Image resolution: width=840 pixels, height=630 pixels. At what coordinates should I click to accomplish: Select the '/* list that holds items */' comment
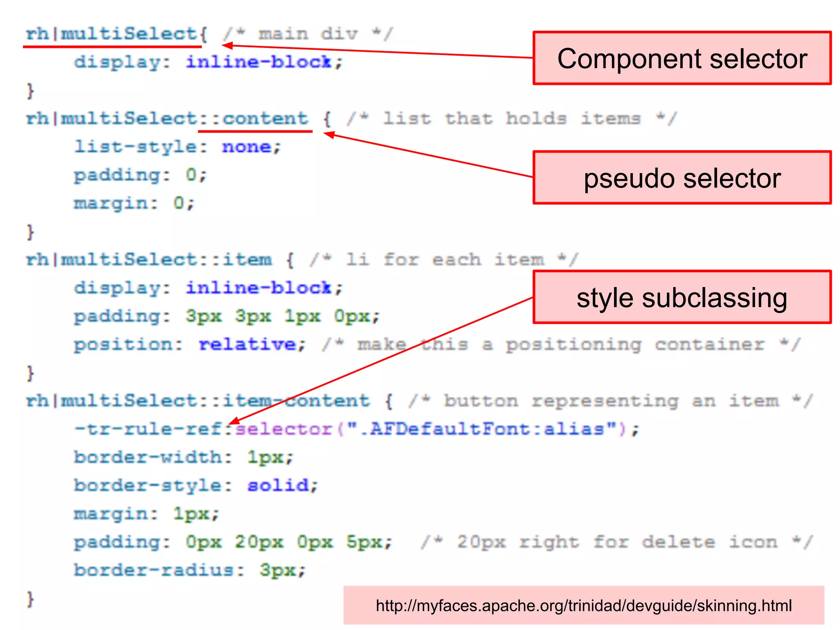click(512, 119)
